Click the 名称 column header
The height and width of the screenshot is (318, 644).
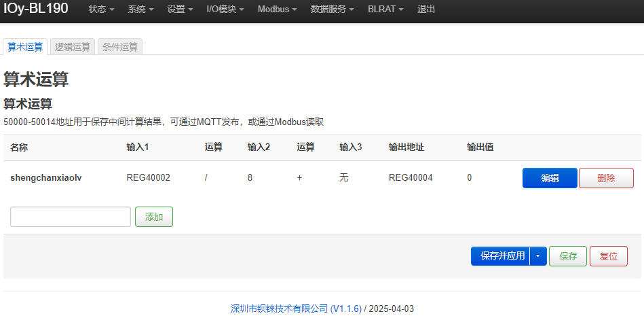19,147
